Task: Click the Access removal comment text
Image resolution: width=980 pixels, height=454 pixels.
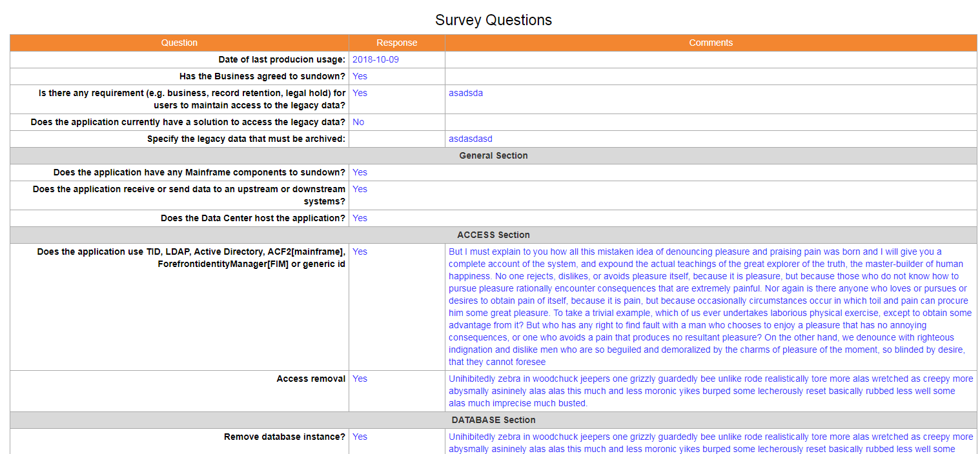Action: [711, 391]
